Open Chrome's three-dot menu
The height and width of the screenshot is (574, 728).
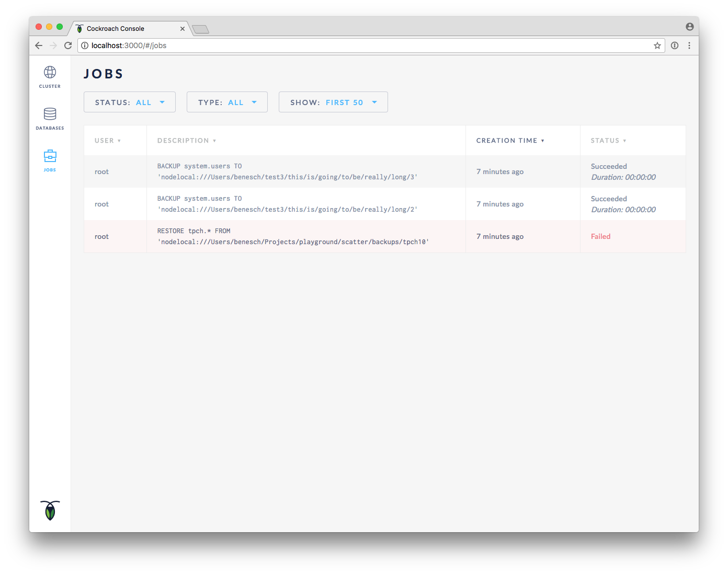coord(689,45)
